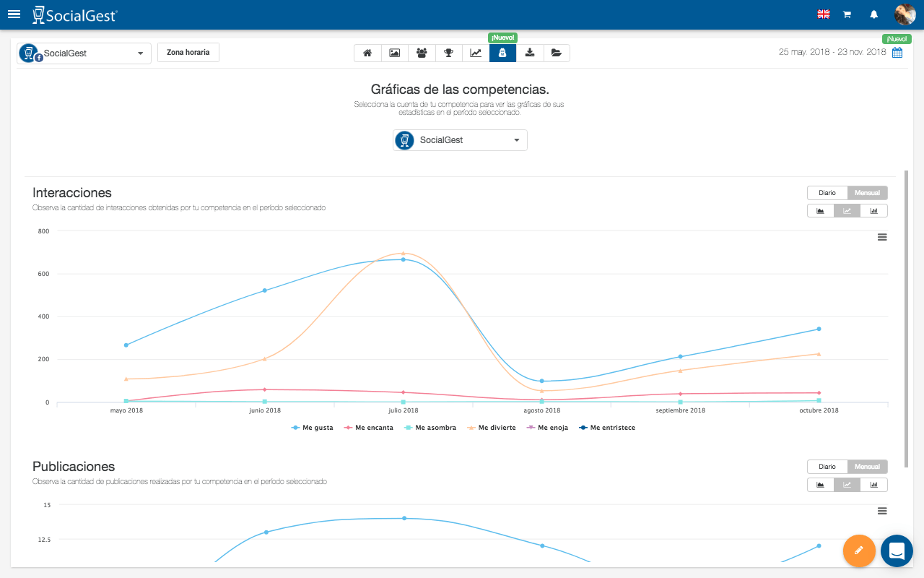Open the shopping cart icon
This screenshot has width=924, height=578.
[x=847, y=14]
